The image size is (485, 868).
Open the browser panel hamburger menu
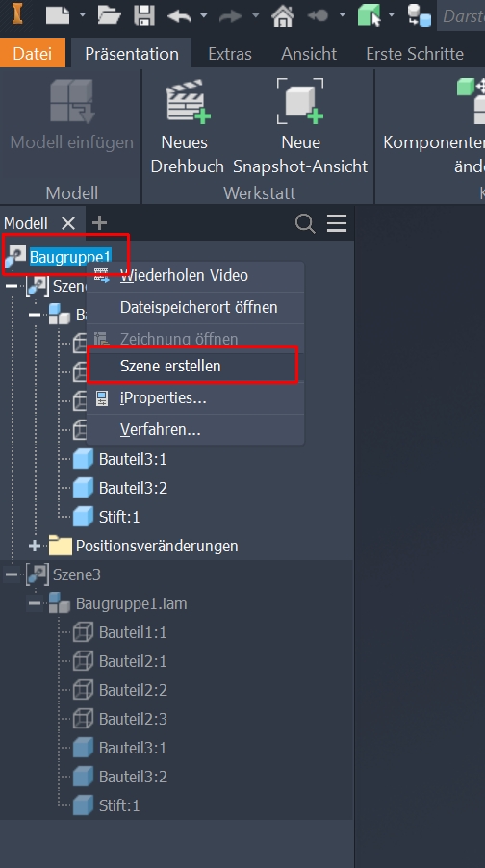[x=337, y=223]
